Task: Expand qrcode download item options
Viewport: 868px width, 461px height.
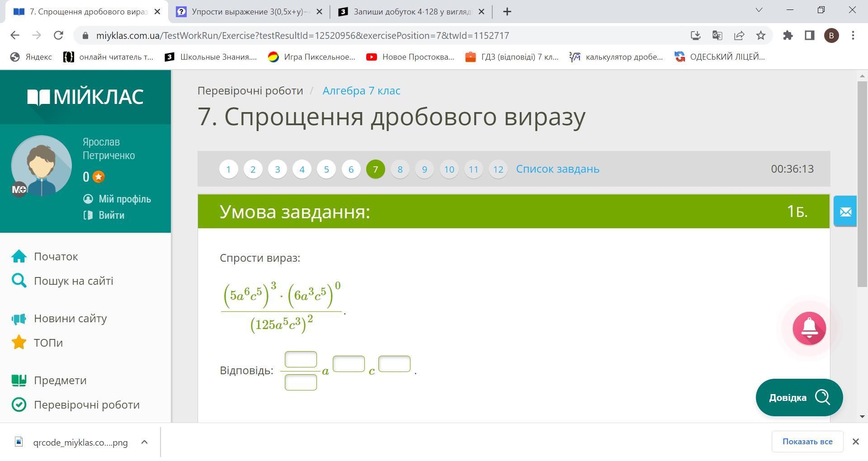Action: click(144, 442)
